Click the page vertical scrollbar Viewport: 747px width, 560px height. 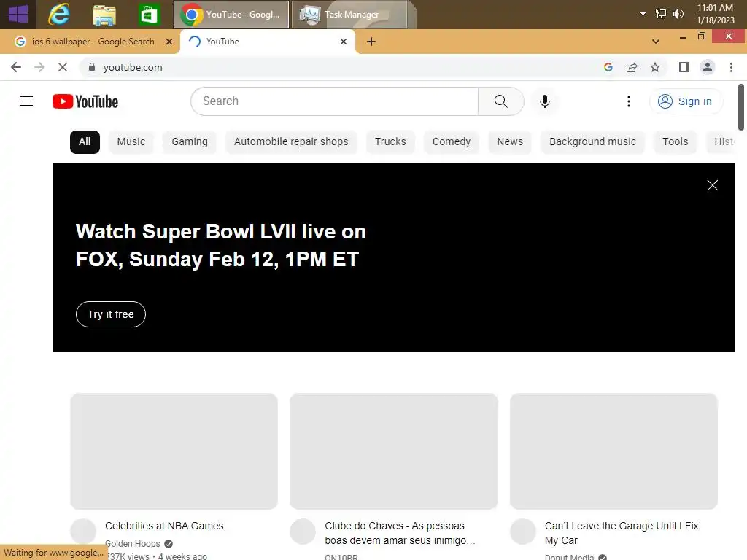(741, 106)
